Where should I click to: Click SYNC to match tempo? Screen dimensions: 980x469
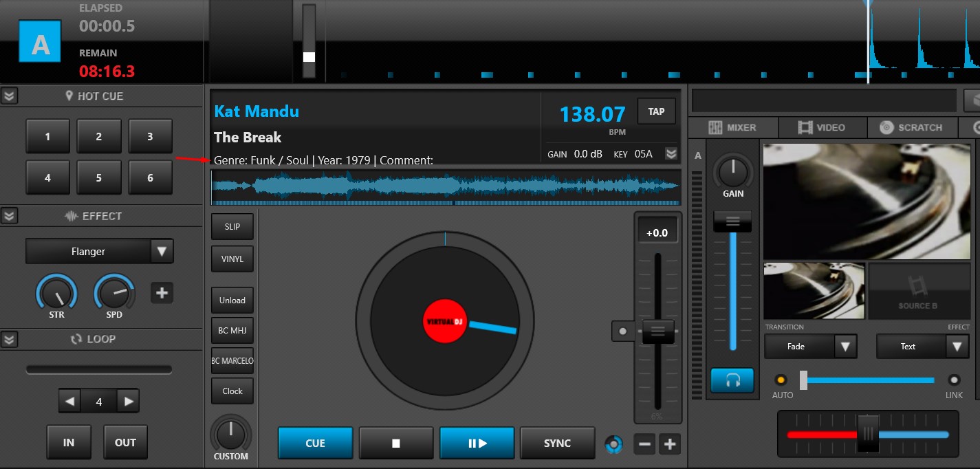pyautogui.click(x=558, y=443)
